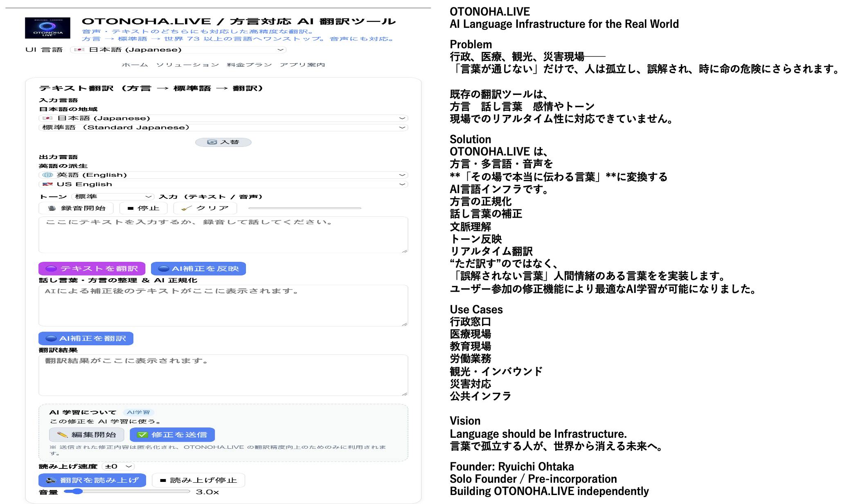Click the AI補正を翻訳 button
The height and width of the screenshot is (504, 847).
click(86, 339)
